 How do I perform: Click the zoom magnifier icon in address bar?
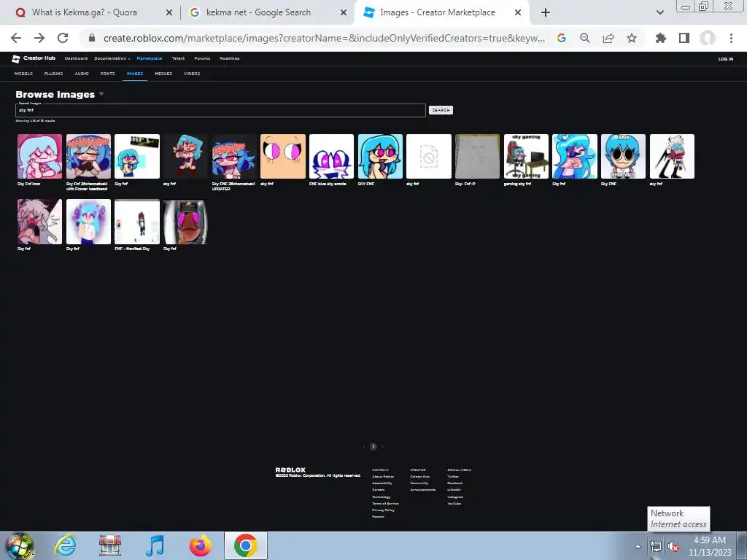585,38
